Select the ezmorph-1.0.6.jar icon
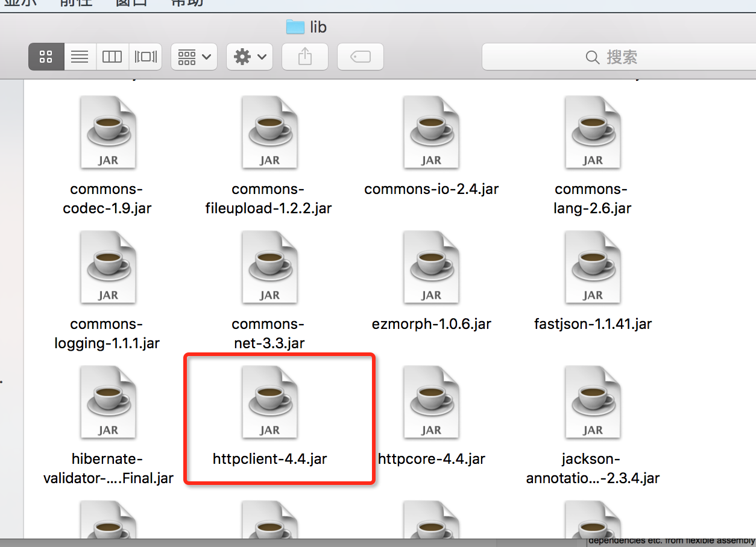Image resolution: width=756 pixels, height=547 pixels. point(431,267)
